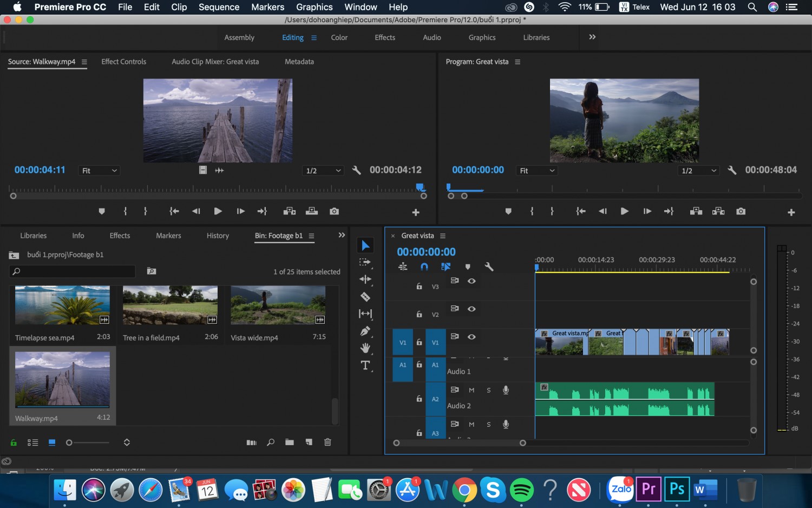
Task: Open Program monitor Fit zoom dropdown
Action: tap(537, 171)
